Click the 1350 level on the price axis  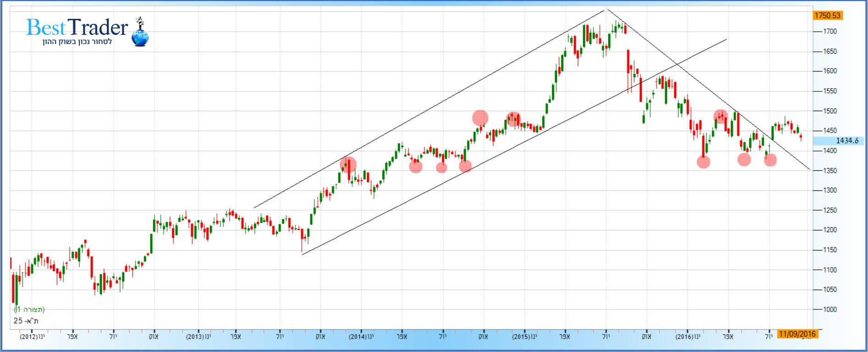pyautogui.click(x=830, y=171)
